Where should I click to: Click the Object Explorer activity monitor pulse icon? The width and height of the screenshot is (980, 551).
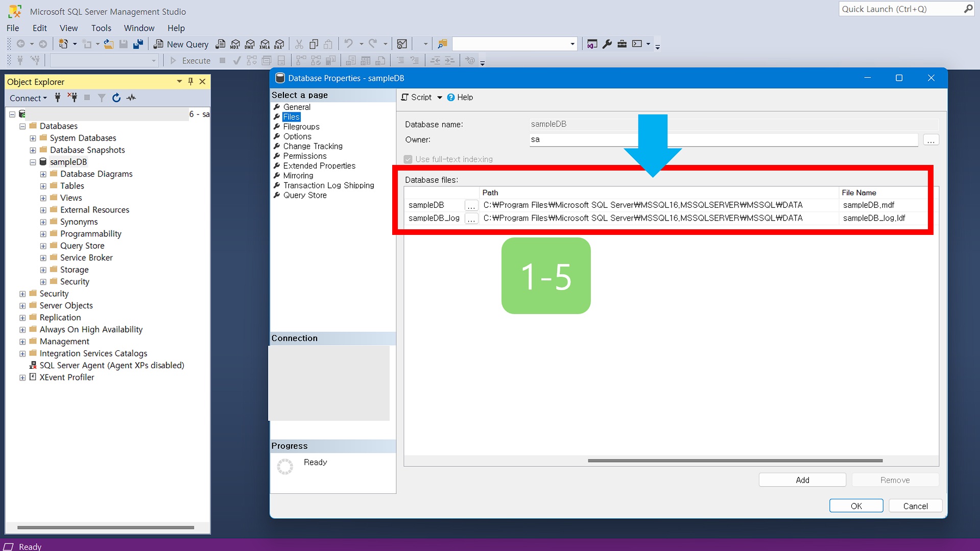[131, 98]
